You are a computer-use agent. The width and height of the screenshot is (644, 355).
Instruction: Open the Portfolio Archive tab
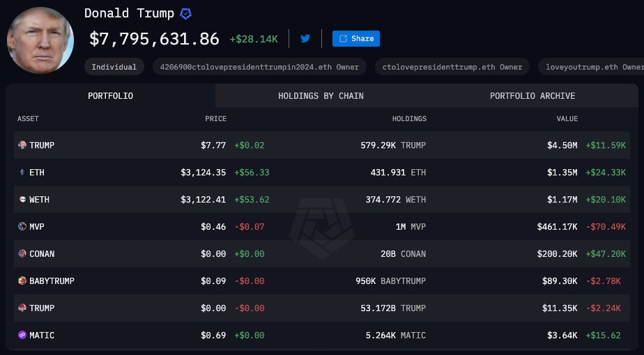click(x=532, y=95)
